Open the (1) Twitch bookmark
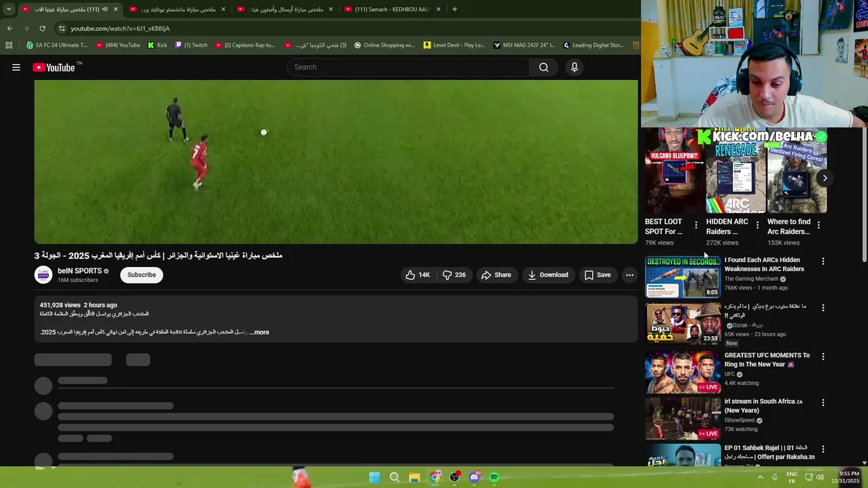 191,45
